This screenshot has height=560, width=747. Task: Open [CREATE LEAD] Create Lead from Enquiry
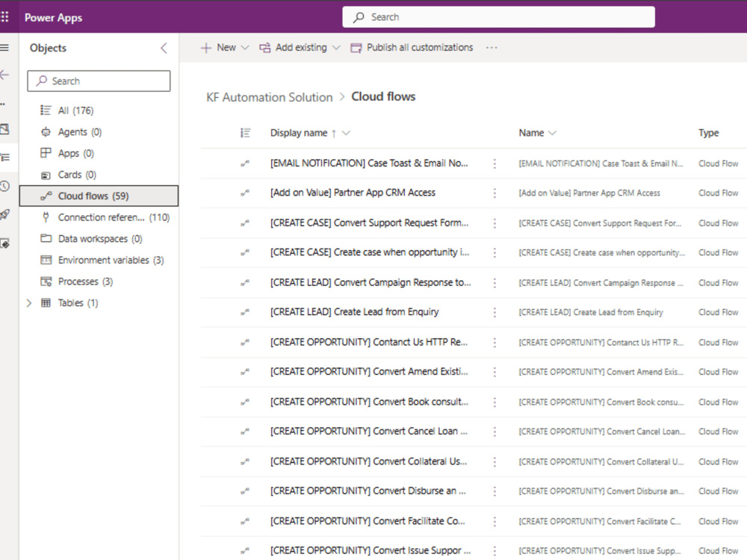354,312
